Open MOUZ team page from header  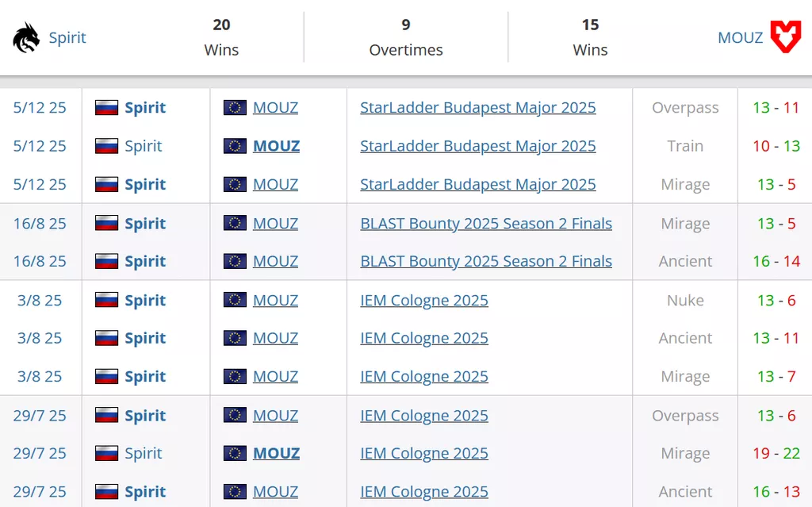point(740,37)
